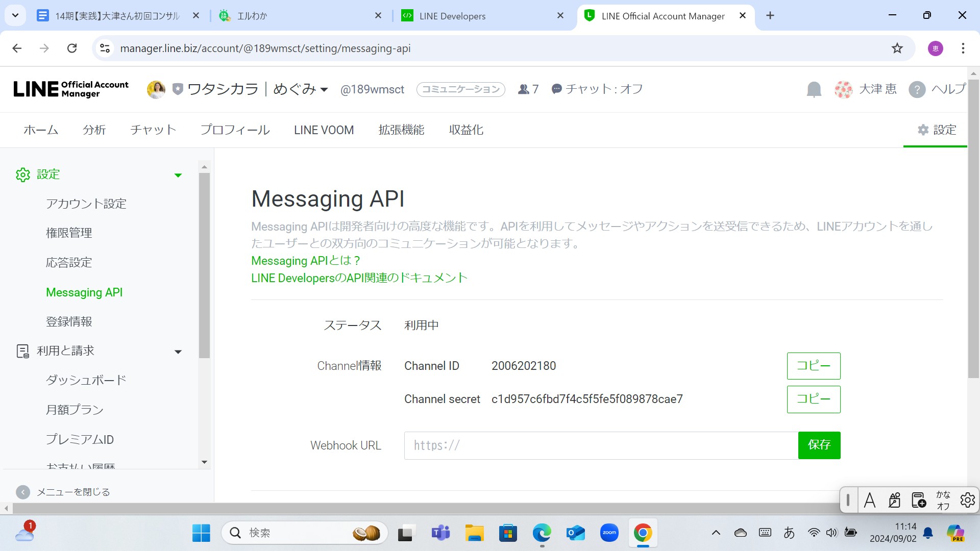The image size is (980, 551).
Task: Open Microsoft Teams from the taskbar
Action: point(440,533)
